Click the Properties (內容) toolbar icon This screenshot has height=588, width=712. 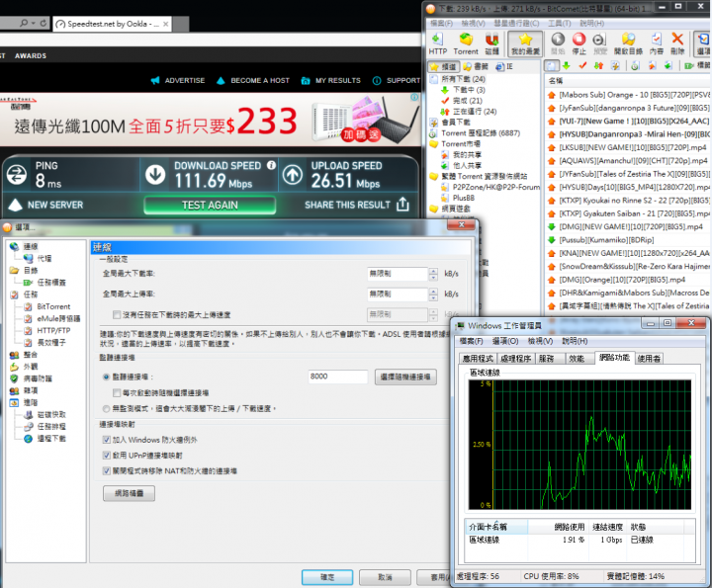(657, 44)
